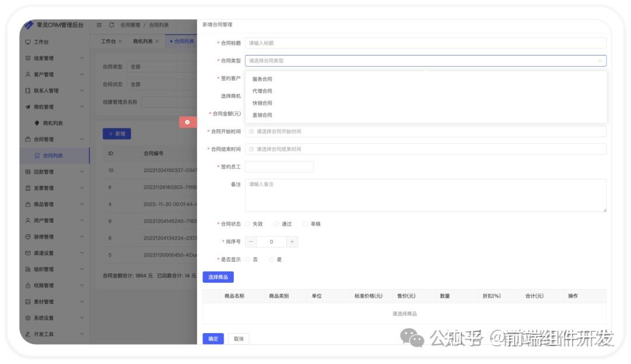Click the 排序号 value field showing 0

271,242
